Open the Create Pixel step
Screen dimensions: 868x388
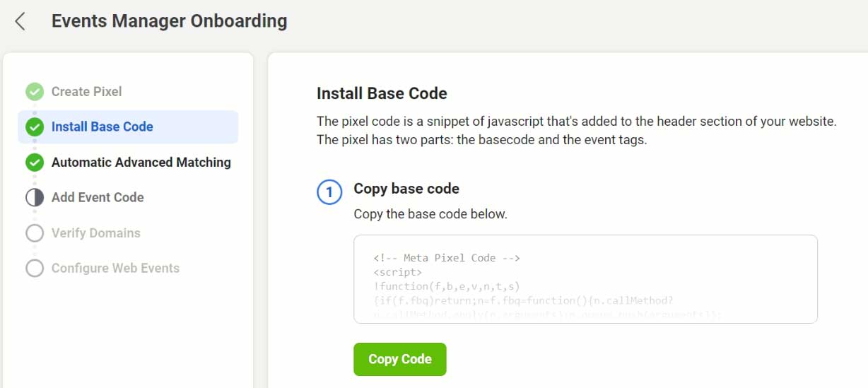86,92
